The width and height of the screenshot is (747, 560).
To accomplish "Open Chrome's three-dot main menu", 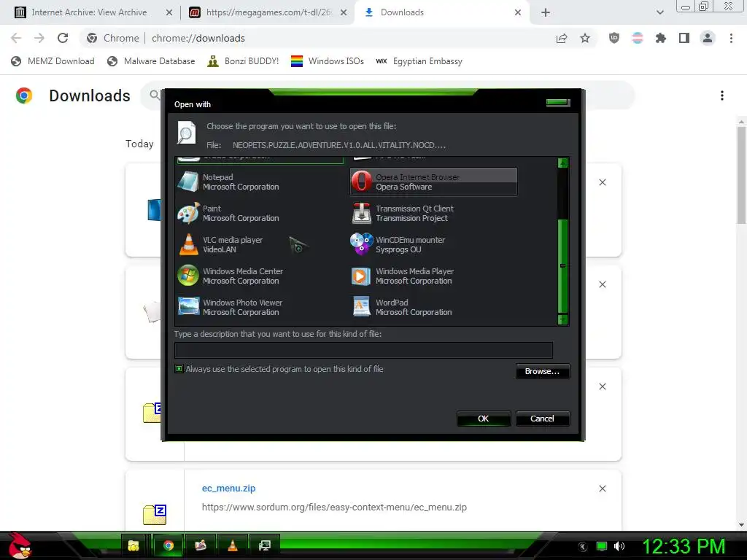I will click(x=731, y=38).
